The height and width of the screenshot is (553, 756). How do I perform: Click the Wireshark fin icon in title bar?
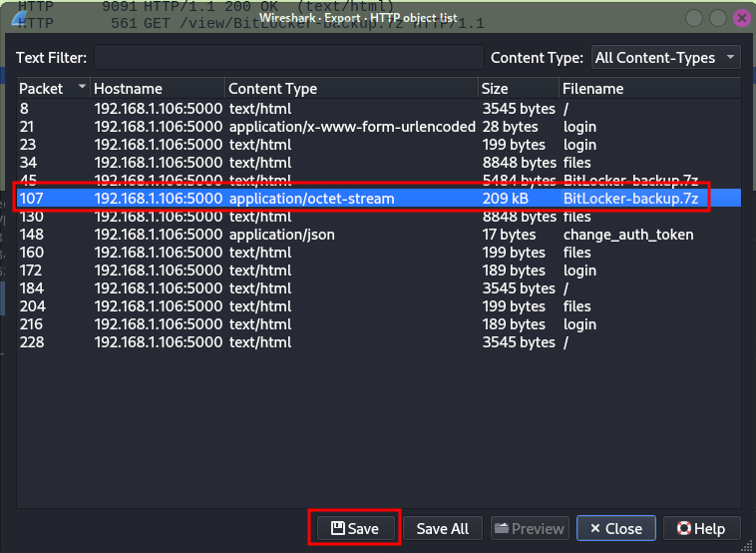point(19,19)
